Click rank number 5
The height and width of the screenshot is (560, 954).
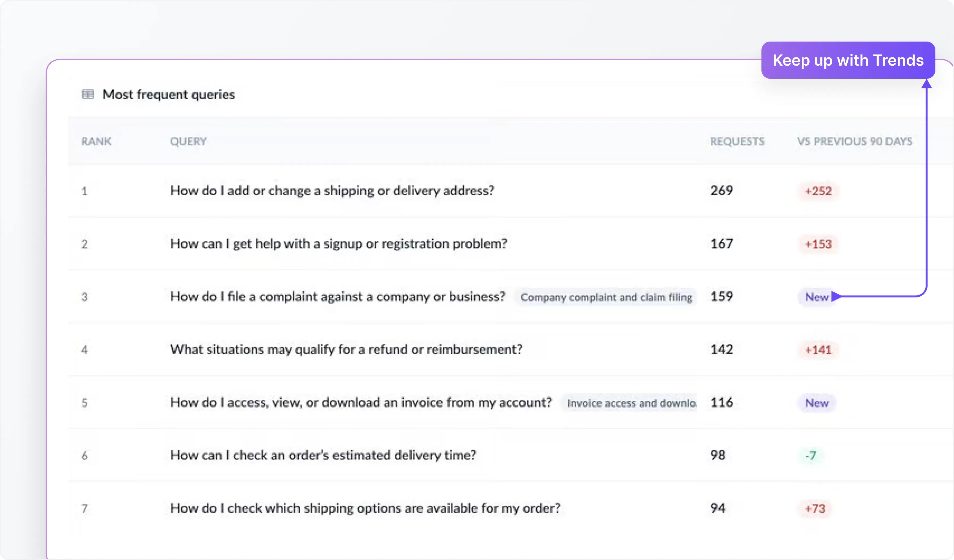tap(85, 402)
